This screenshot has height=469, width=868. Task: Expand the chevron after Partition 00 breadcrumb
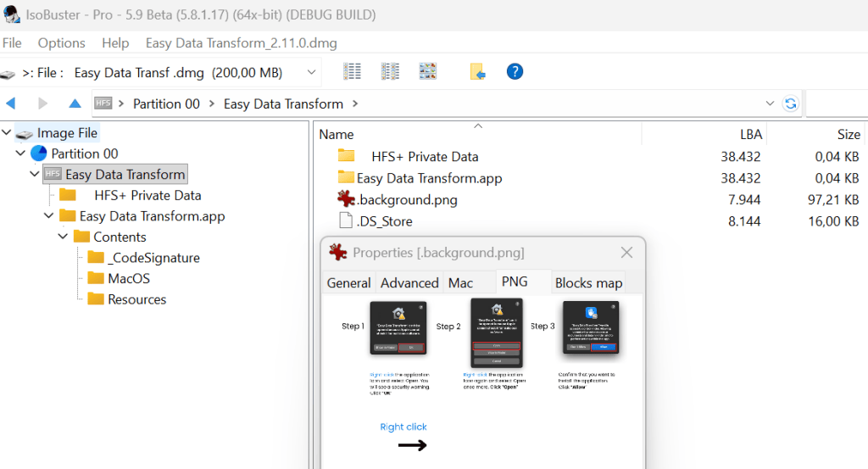click(211, 103)
